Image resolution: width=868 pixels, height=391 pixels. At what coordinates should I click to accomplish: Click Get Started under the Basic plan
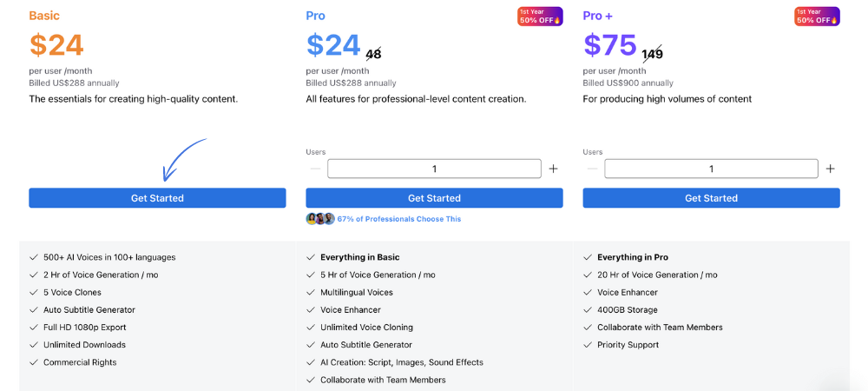tap(157, 198)
